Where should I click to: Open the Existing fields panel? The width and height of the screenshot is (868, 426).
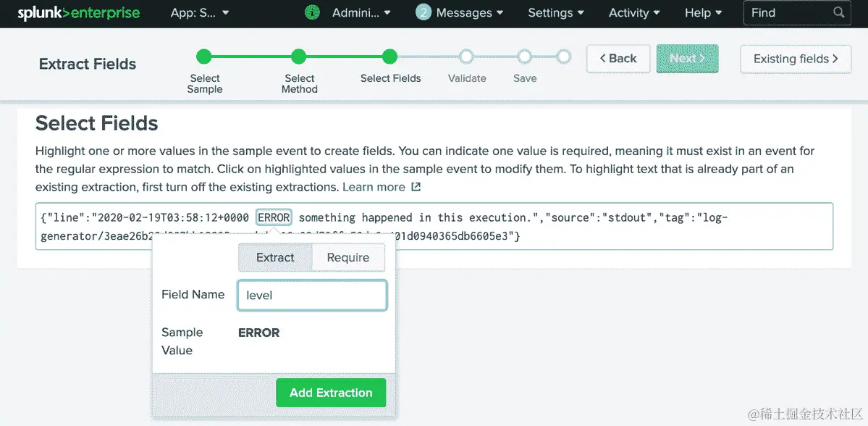pyautogui.click(x=795, y=59)
